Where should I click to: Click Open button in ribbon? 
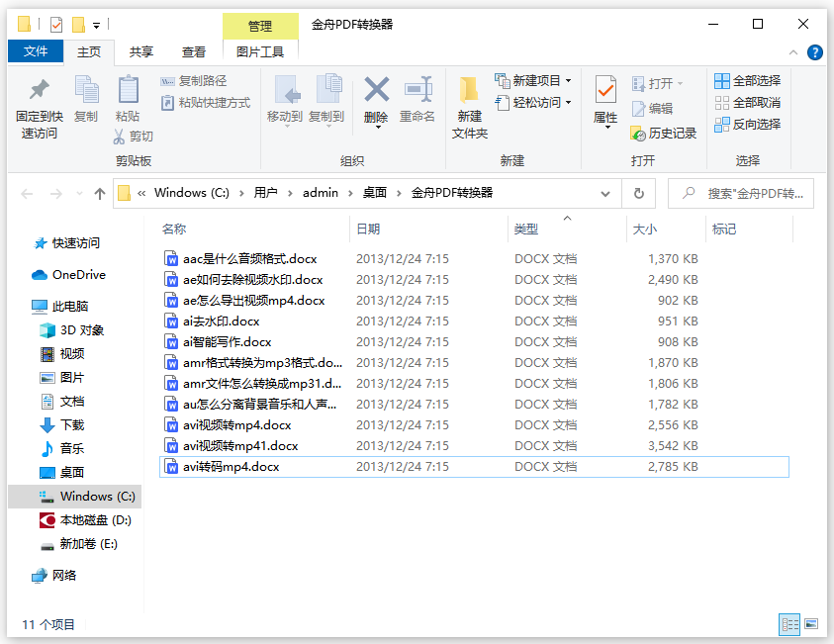[658, 83]
